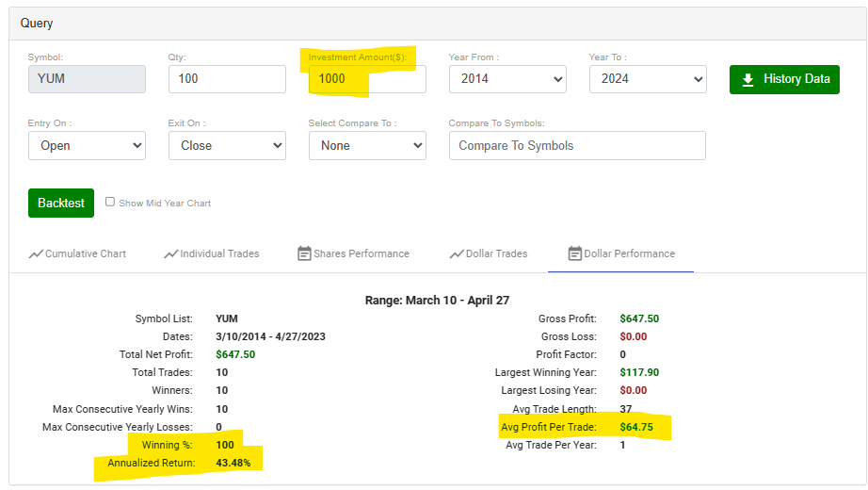Screen dimensions: 868x490
Task: Click the Dollar Trades line icon
Action: tap(457, 253)
